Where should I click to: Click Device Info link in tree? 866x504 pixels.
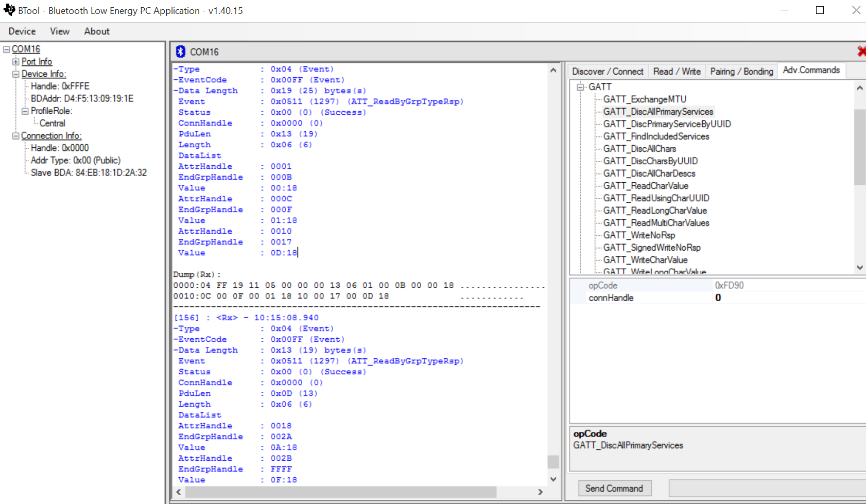click(44, 74)
